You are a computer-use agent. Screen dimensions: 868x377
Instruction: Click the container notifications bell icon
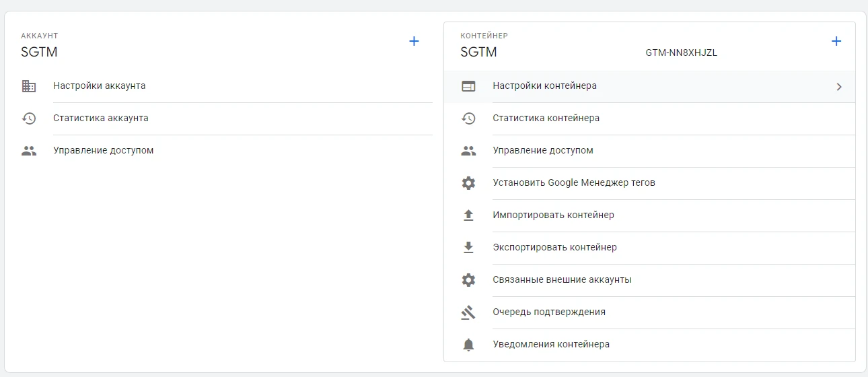(468, 345)
